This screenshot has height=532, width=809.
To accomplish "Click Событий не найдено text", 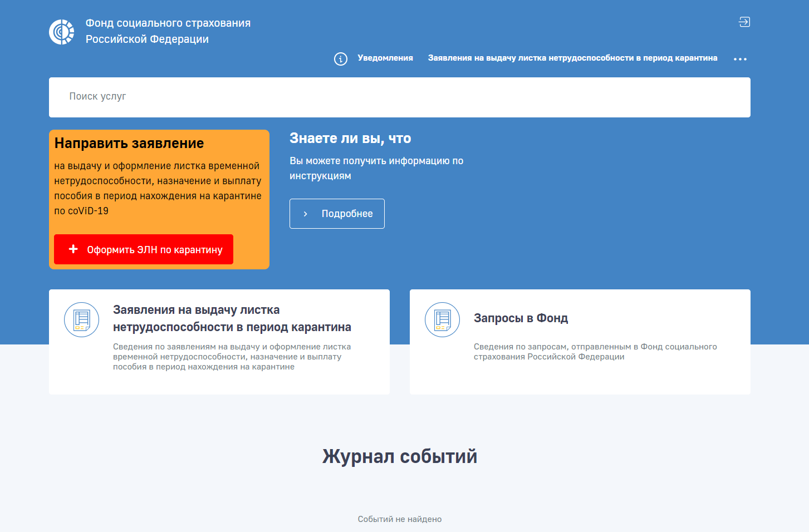I will (x=400, y=519).
